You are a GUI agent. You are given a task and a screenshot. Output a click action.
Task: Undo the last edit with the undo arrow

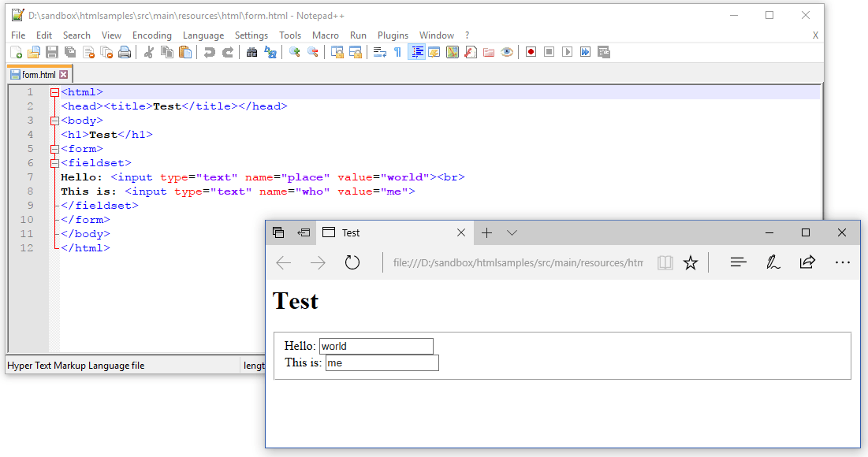210,52
